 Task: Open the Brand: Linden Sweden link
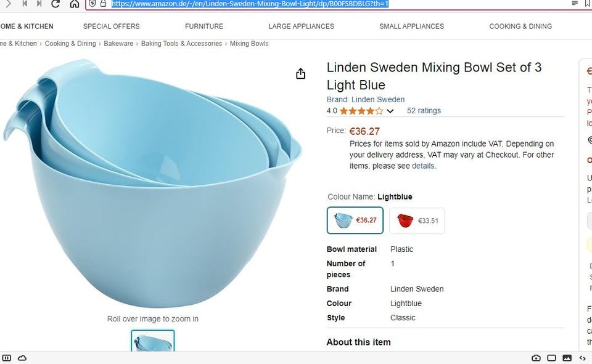(x=366, y=100)
